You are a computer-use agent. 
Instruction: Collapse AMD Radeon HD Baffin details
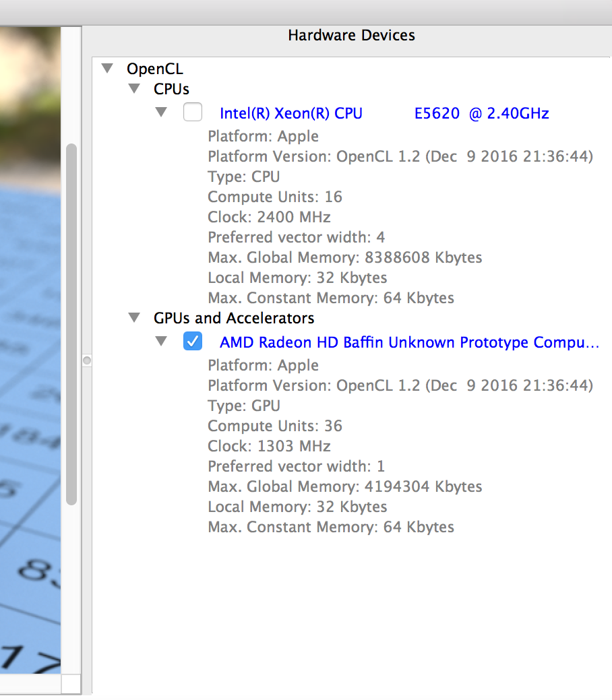click(x=161, y=341)
